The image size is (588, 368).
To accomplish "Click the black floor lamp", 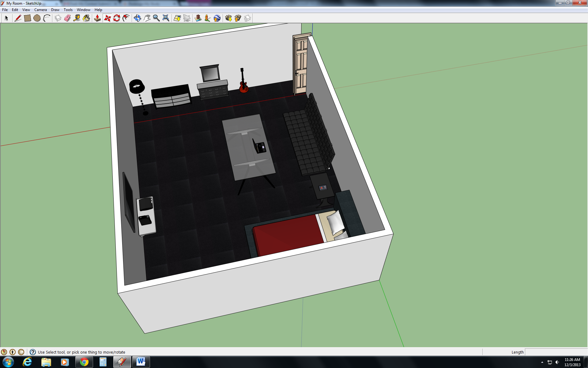I will point(137,86).
